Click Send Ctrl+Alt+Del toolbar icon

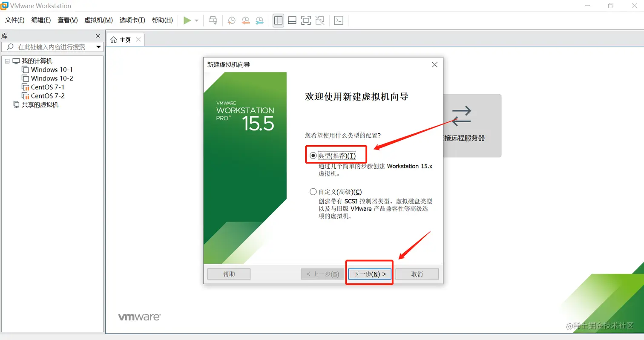pos(213,20)
